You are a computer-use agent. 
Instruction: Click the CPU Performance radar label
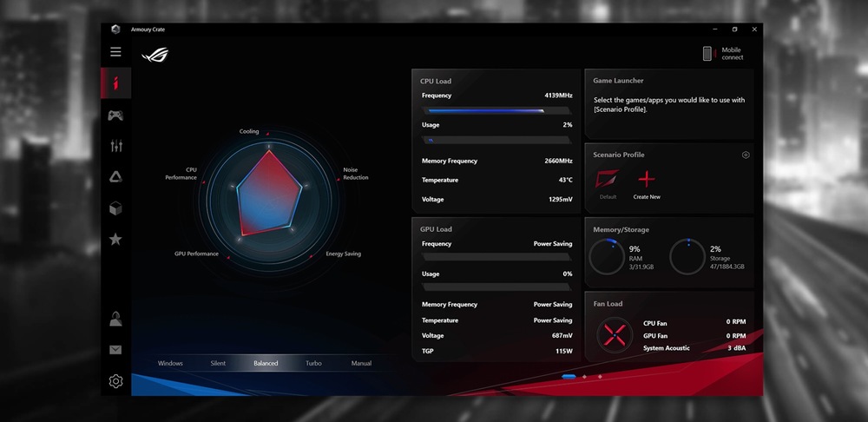(x=181, y=174)
